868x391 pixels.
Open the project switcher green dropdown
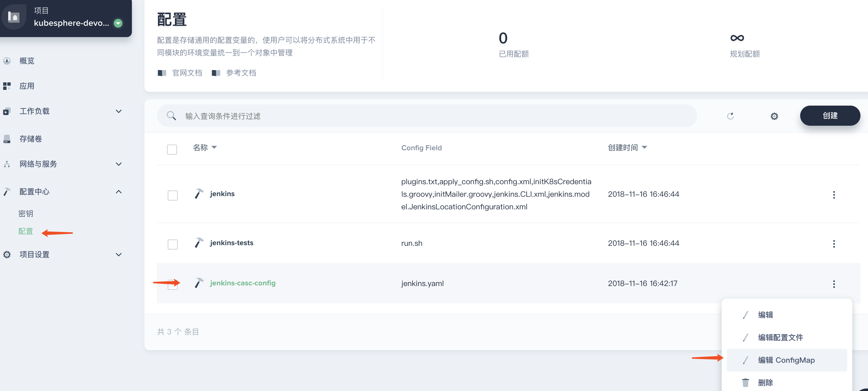point(118,23)
